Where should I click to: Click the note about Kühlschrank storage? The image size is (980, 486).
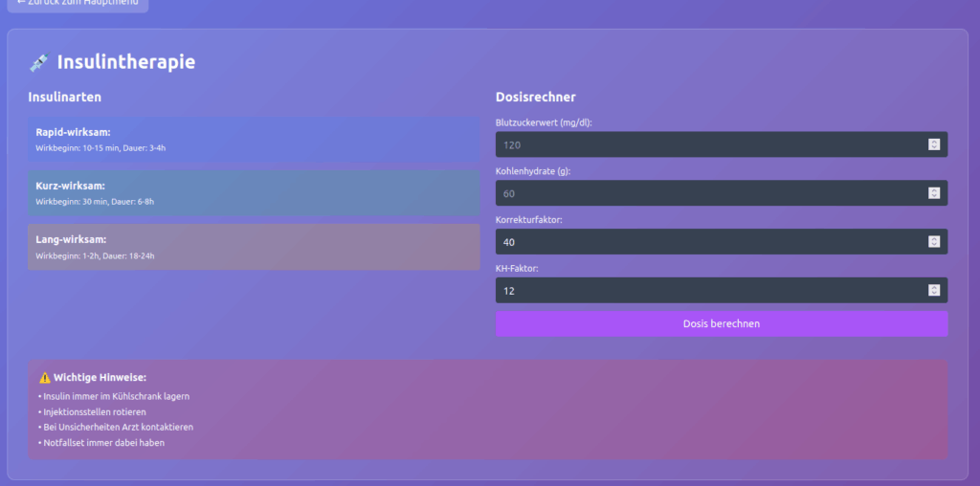point(115,396)
